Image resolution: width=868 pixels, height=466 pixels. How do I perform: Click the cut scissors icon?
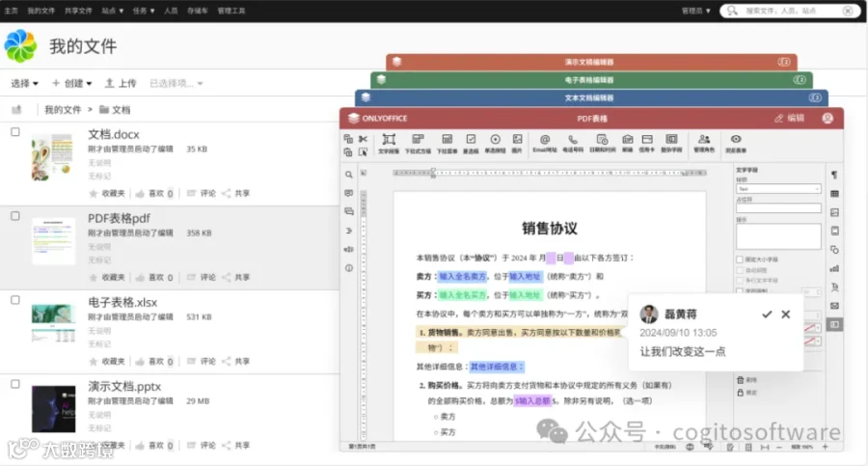tap(364, 139)
